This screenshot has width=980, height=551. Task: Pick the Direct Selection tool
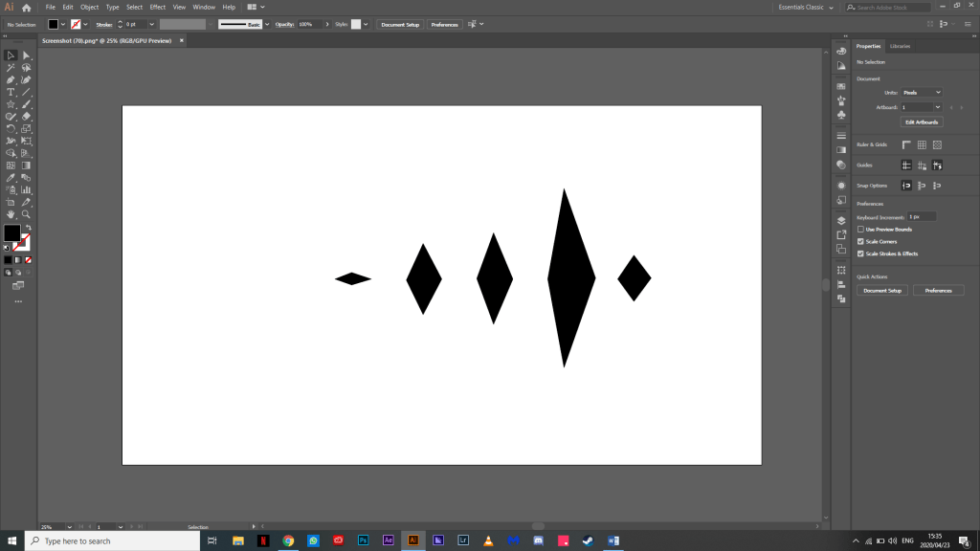coord(26,55)
